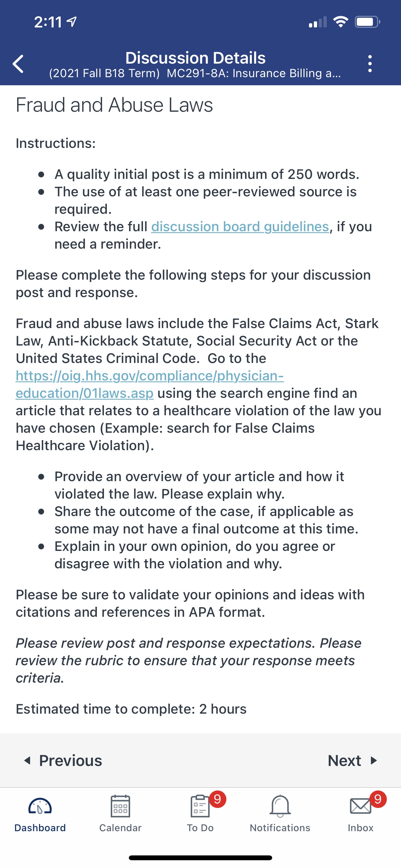Tap the Inbox badge showing 9
This screenshot has height=868, width=401.
378,799
